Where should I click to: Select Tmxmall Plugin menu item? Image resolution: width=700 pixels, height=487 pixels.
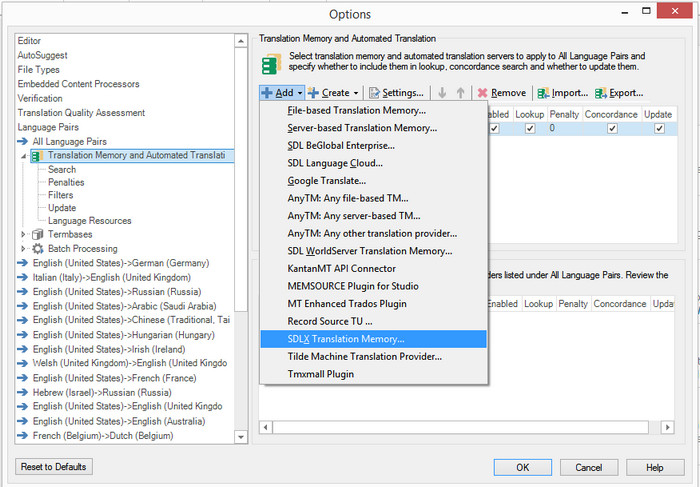point(374,374)
